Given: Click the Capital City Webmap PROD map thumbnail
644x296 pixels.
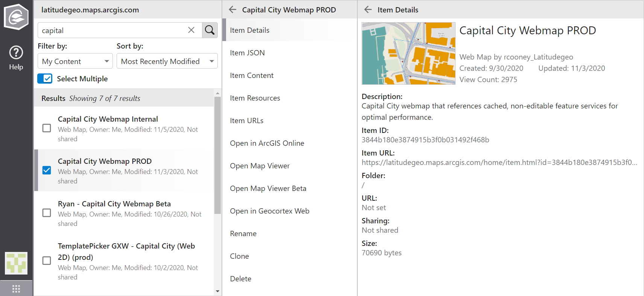Looking at the screenshot, I should pyautogui.click(x=409, y=53).
